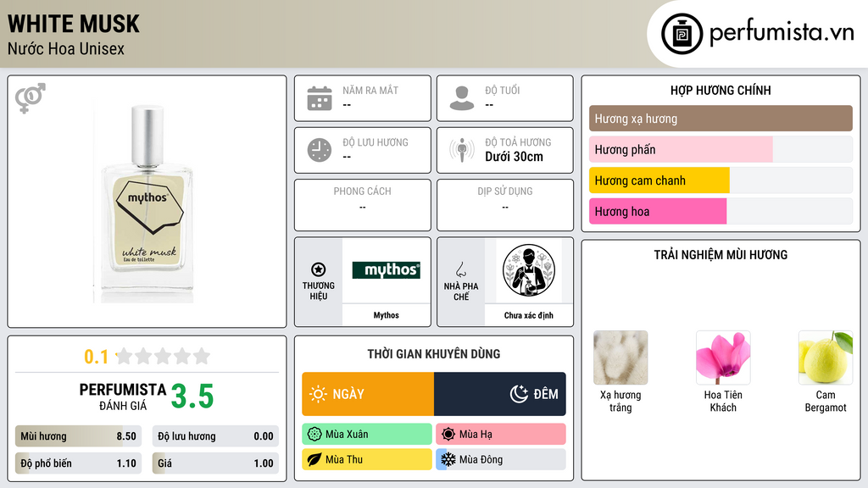This screenshot has height=488, width=868.
Task: Click the sun icon in Ngày bar
Action: pos(319,394)
